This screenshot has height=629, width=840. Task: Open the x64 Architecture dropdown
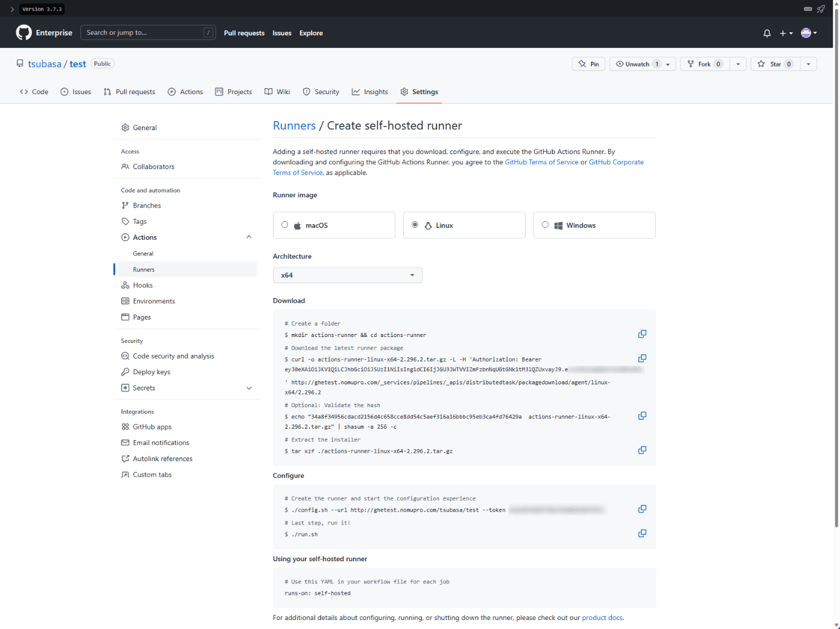pyautogui.click(x=347, y=275)
